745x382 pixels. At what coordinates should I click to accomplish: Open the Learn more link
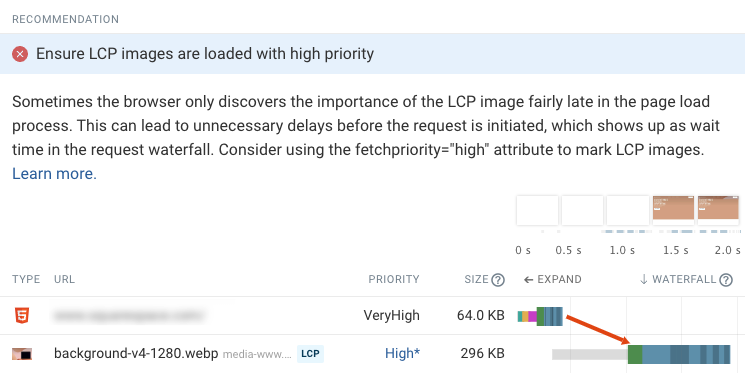point(54,174)
